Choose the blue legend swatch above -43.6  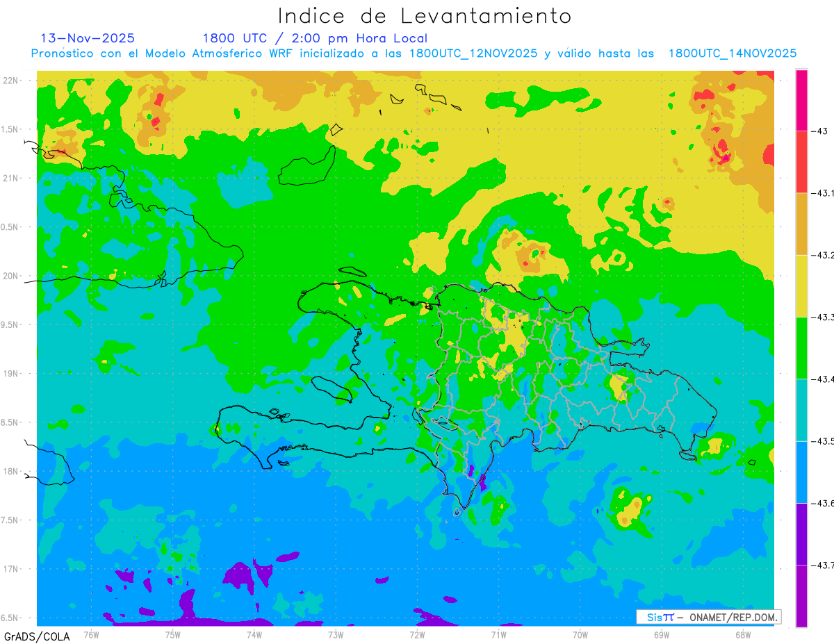coord(801,472)
